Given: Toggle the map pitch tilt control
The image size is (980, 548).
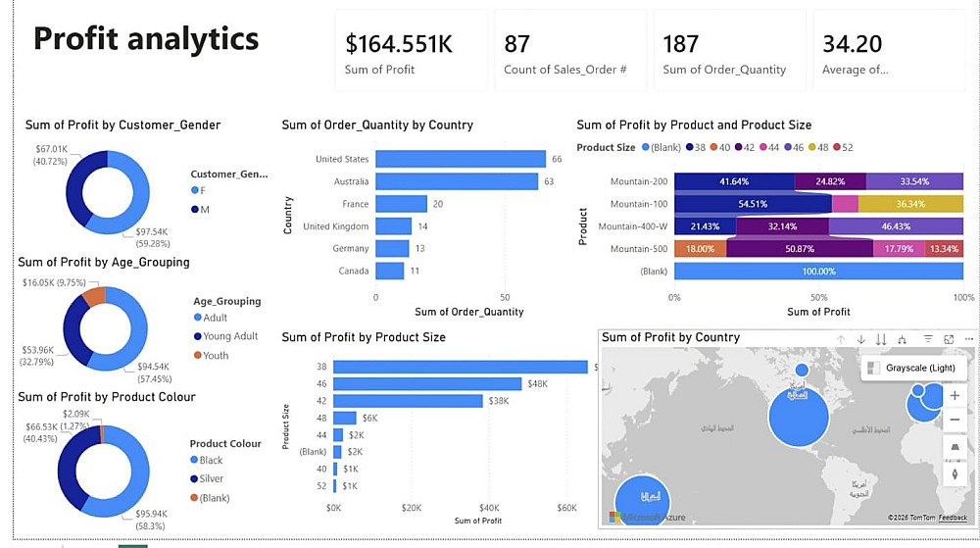Looking at the screenshot, I should tap(955, 447).
